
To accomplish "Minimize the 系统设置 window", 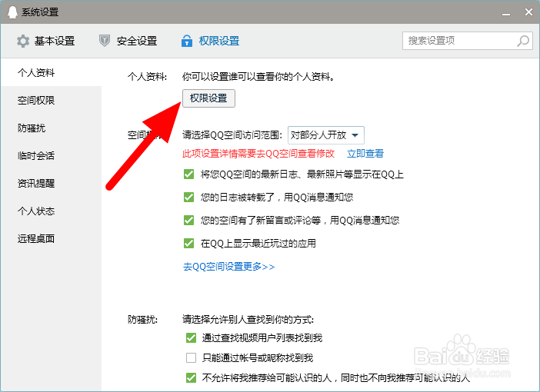I will [x=506, y=13].
